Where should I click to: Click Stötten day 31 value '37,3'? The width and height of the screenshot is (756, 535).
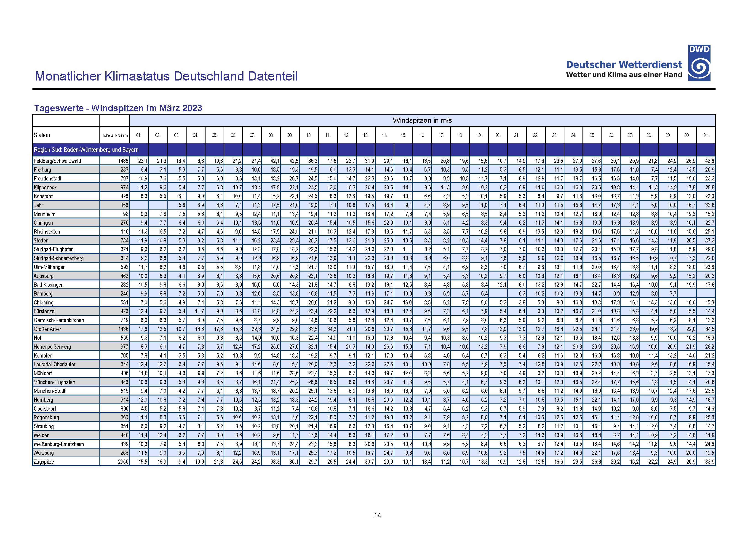tap(710, 240)
